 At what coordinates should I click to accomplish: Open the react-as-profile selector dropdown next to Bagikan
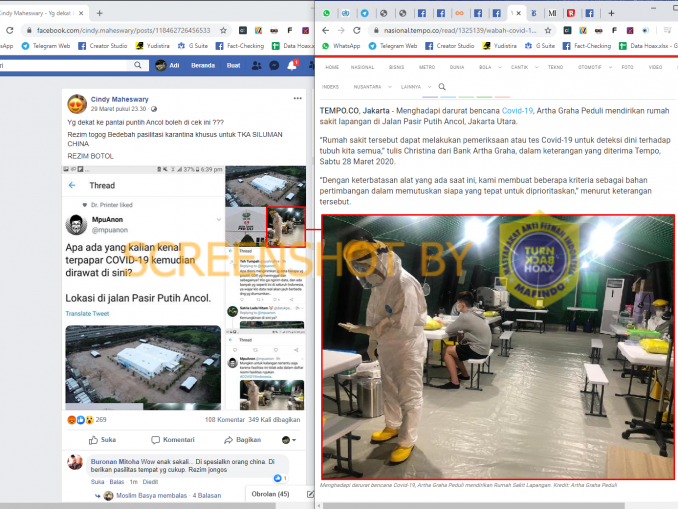click(x=289, y=440)
